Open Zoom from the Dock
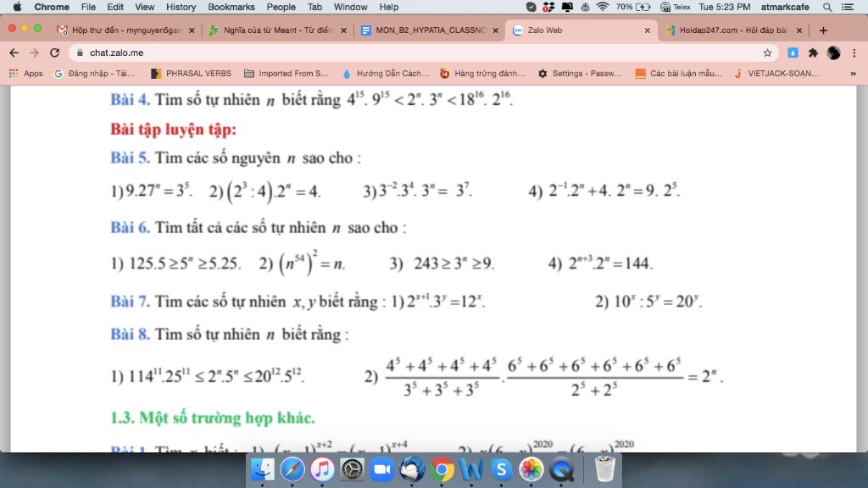 click(382, 469)
